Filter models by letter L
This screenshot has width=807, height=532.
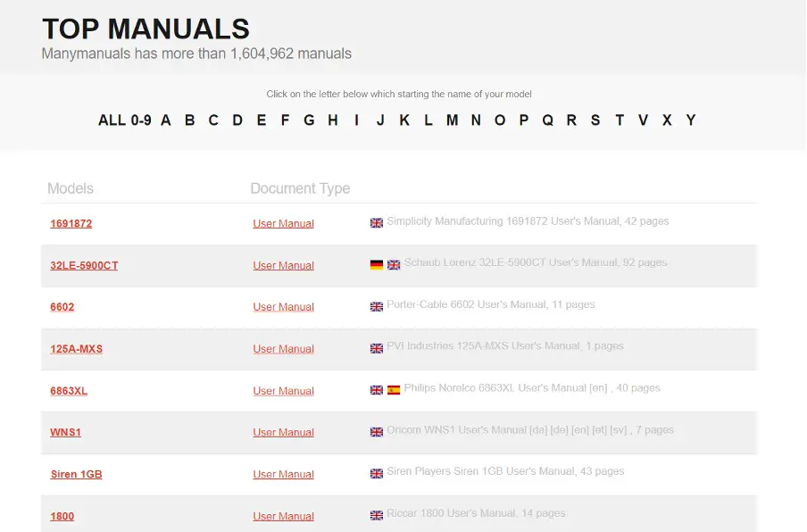[428, 120]
